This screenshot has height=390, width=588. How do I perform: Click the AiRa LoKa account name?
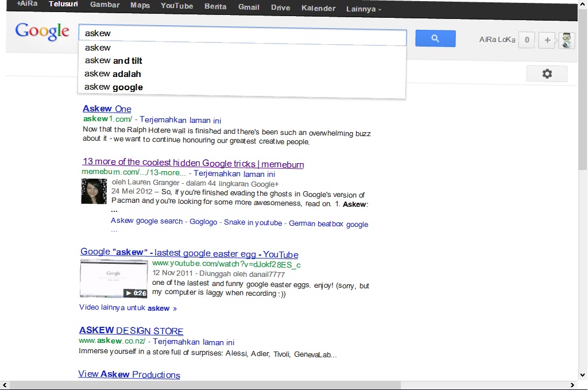[497, 40]
